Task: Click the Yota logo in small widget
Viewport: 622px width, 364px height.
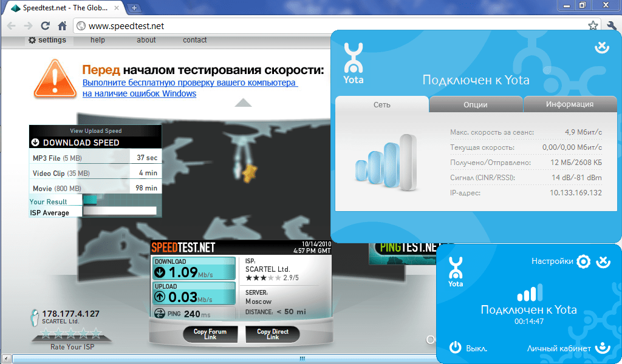Action: (456, 271)
